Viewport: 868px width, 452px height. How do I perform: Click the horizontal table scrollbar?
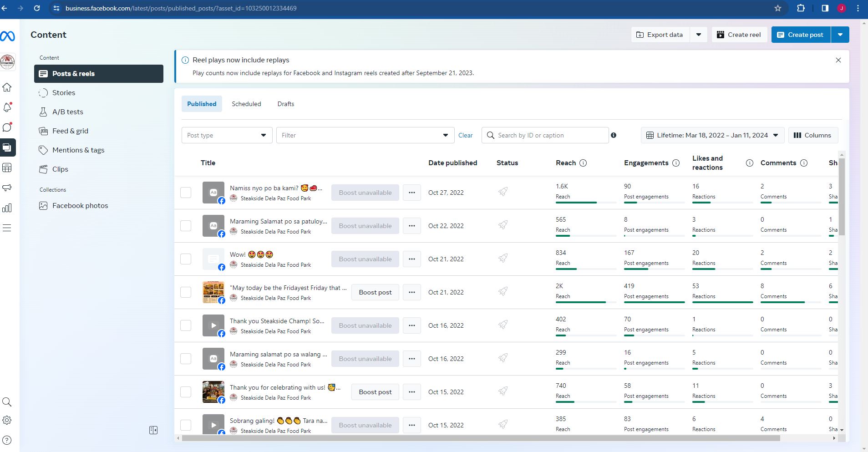tap(481, 438)
